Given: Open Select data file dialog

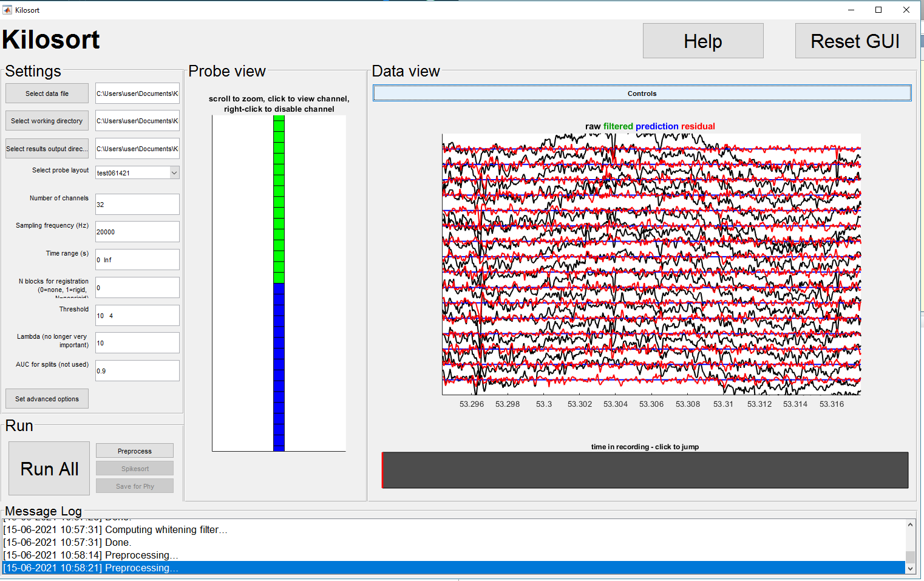Looking at the screenshot, I should pos(47,93).
